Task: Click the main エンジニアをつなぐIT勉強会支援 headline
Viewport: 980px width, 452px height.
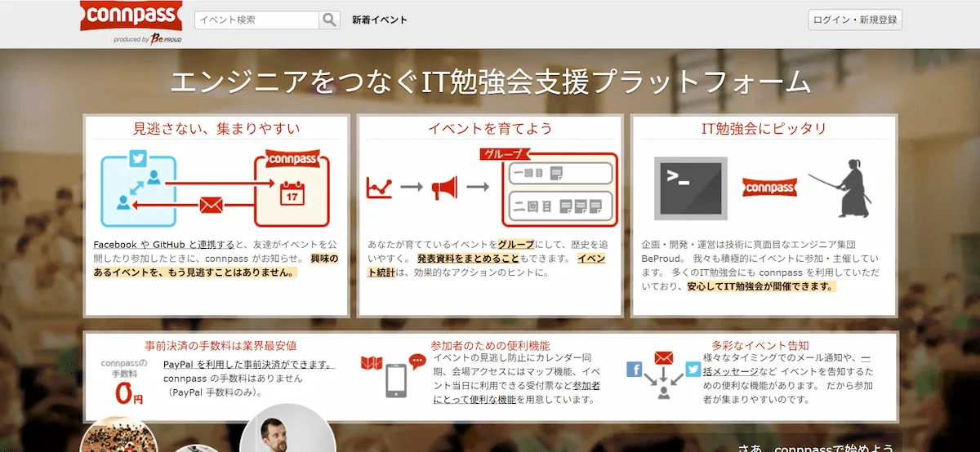Action: pyautogui.click(x=490, y=82)
